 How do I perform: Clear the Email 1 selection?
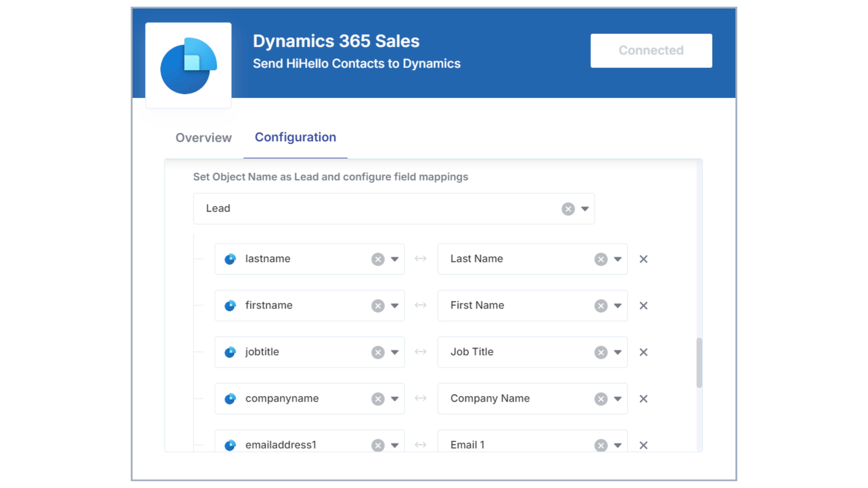tap(601, 445)
